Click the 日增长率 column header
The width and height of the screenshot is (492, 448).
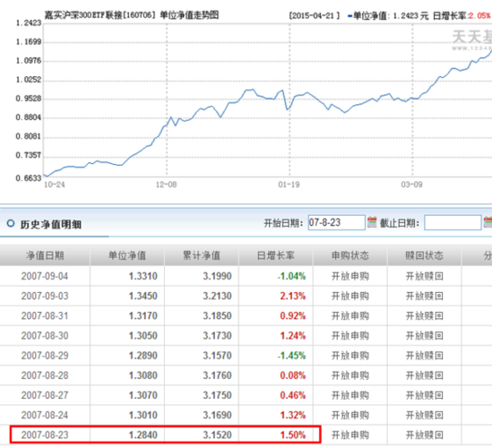tap(276, 255)
